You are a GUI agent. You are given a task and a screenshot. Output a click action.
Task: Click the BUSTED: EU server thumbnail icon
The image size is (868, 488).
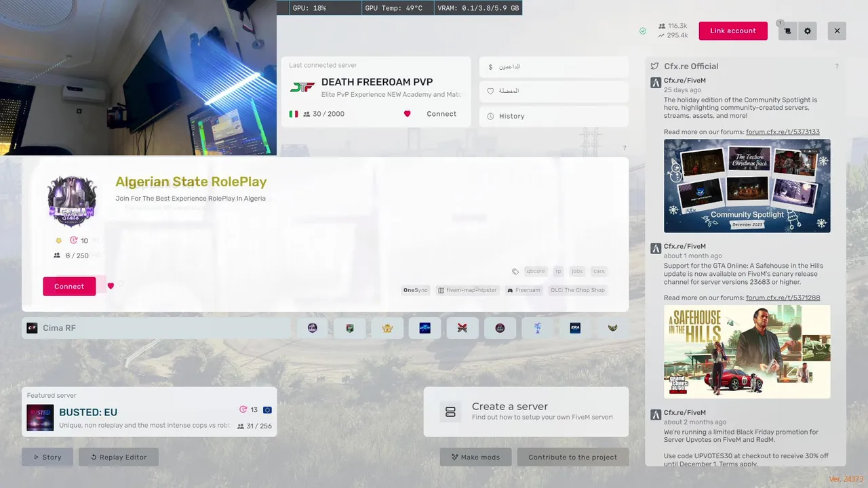point(40,418)
